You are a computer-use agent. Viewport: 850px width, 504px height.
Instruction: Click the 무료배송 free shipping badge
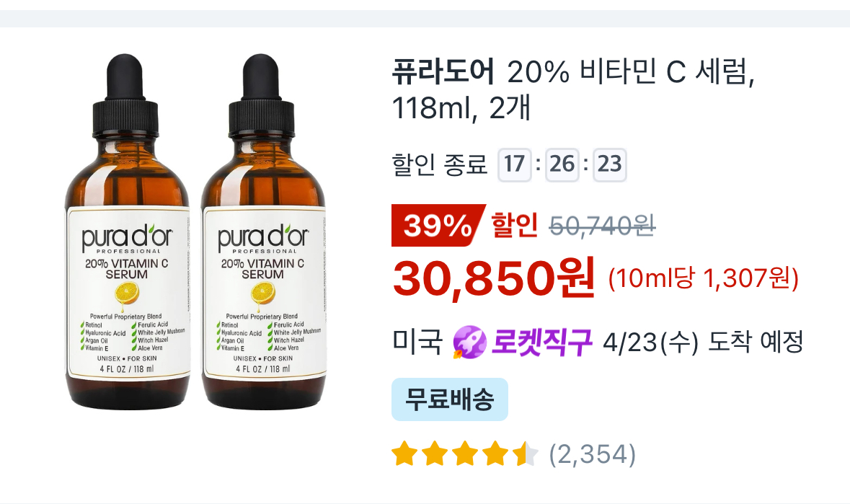449,399
